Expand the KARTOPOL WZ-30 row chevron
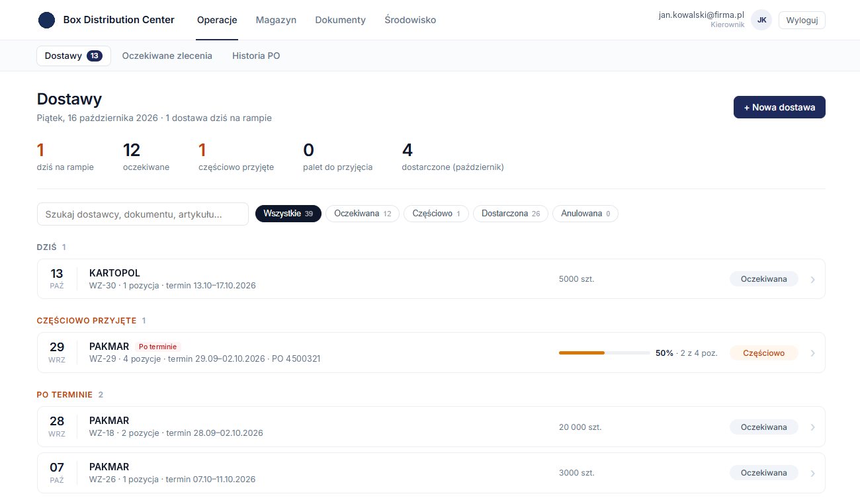860x504 pixels. 812,279
